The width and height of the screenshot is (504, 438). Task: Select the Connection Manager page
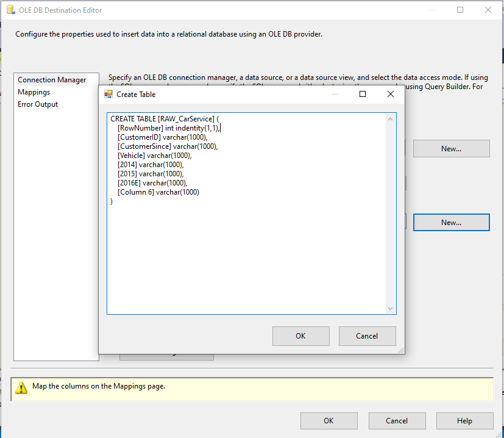tap(52, 80)
